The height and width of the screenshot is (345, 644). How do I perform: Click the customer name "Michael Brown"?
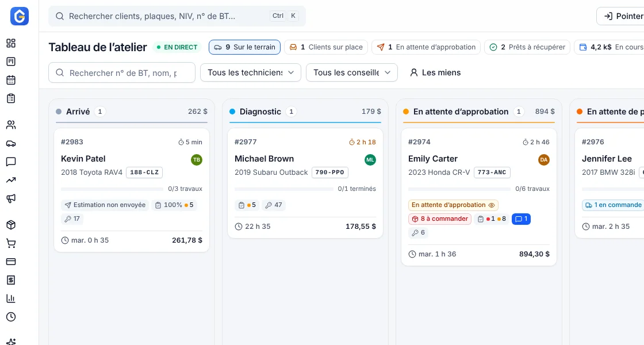point(264,159)
